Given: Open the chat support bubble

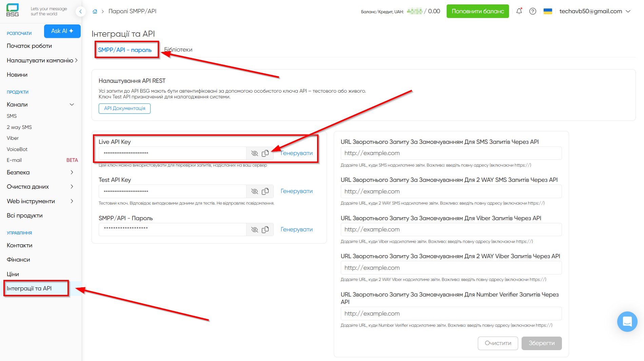Looking at the screenshot, I should coord(627,321).
